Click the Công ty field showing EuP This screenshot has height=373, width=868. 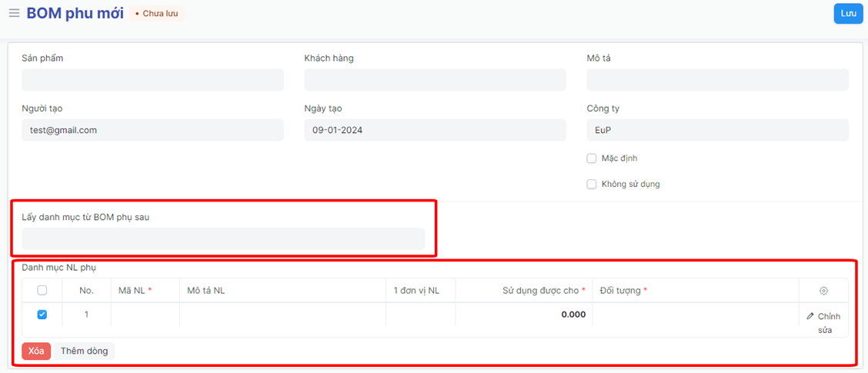click(717, 130)
